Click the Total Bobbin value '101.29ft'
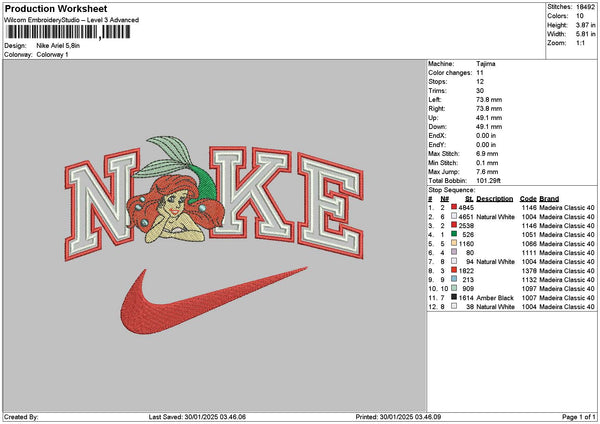The height and width of the screenshot is (424, 600). click(x=488, y=181)
